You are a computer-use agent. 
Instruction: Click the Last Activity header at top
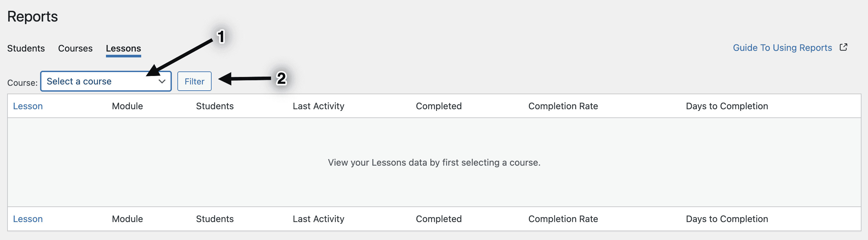coord(319,106)
